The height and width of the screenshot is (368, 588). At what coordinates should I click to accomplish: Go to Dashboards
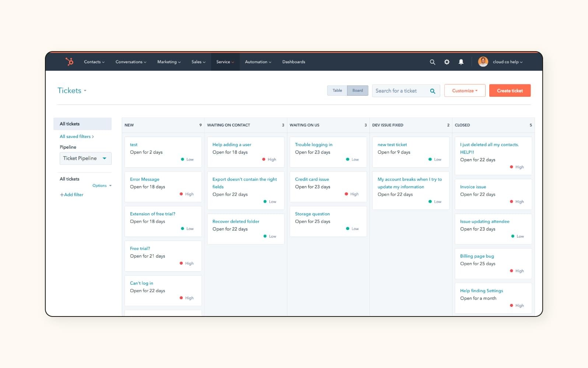coord(294,62)
